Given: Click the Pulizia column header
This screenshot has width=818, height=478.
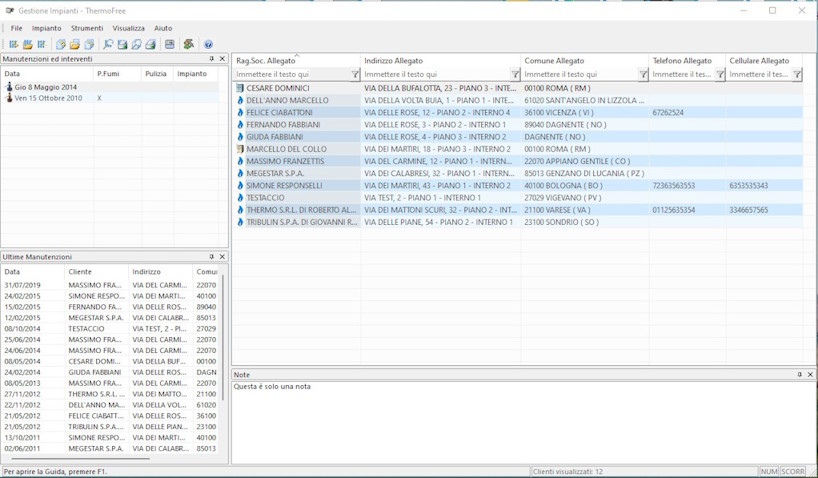Looking at the screenshot, I should coord(157,74).
